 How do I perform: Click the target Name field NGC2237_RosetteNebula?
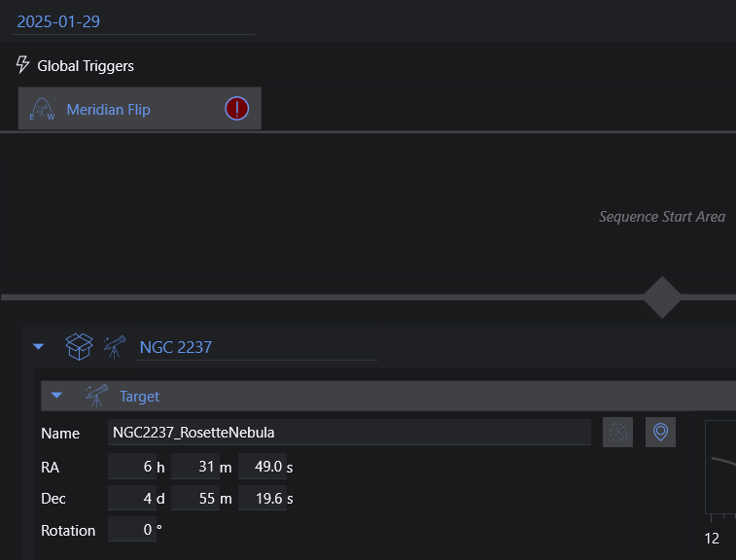tap(349, 433)
